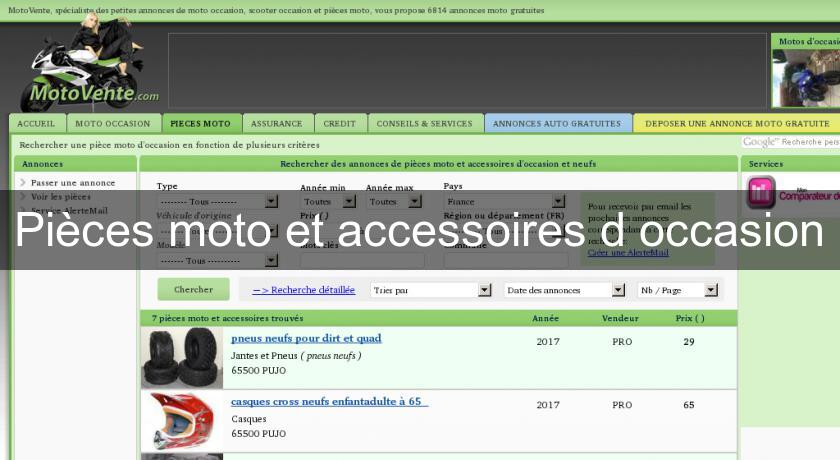Expand the Type dropdown
The image size is (840, 460).
click(x=218, y=201)
